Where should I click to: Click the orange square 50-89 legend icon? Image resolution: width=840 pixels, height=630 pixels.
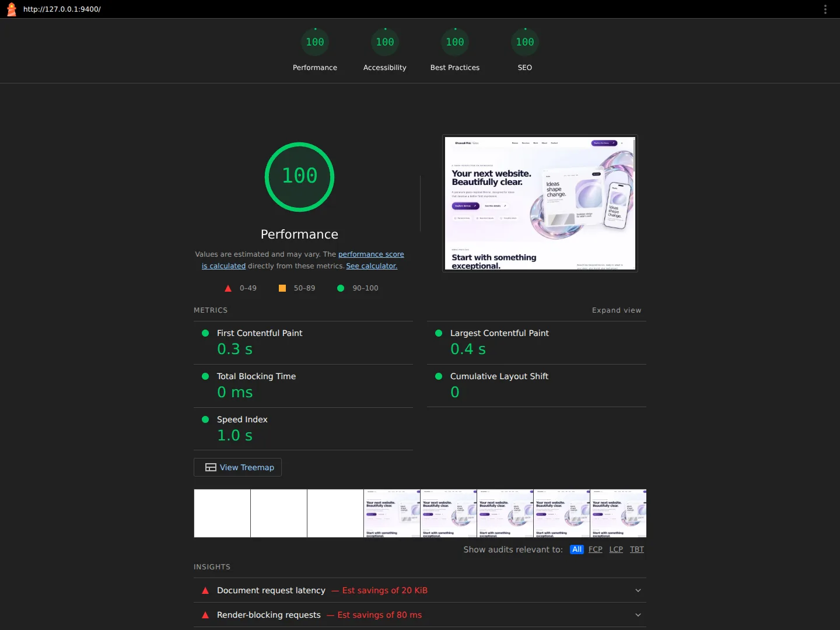282,288
